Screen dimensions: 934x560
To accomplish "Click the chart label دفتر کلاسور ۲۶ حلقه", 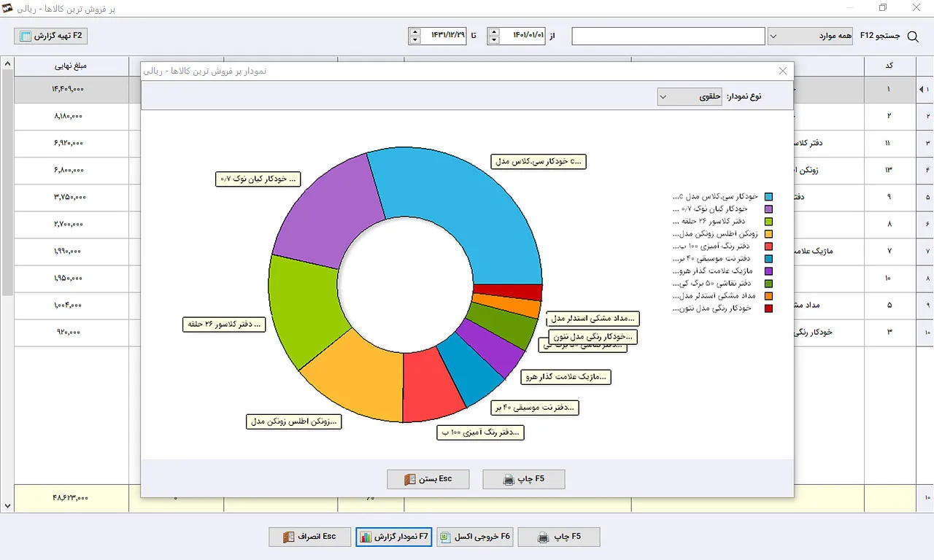I will 224,325.
